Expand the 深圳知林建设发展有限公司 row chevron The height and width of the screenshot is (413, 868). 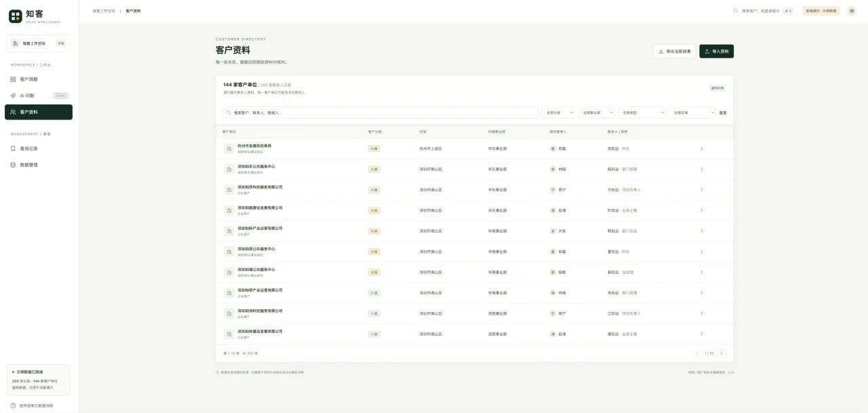tap(701, 334)
